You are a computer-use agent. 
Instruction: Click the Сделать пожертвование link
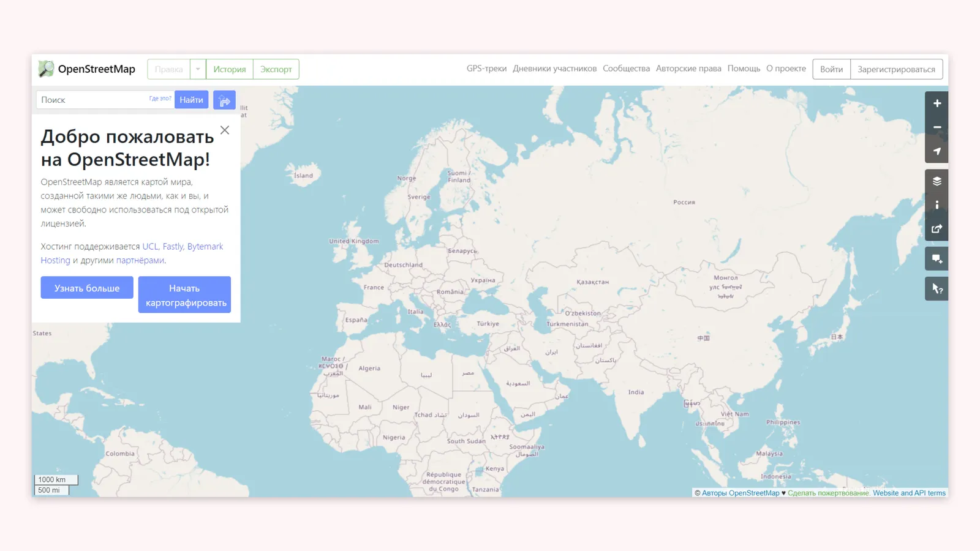[x=828, y=493]
